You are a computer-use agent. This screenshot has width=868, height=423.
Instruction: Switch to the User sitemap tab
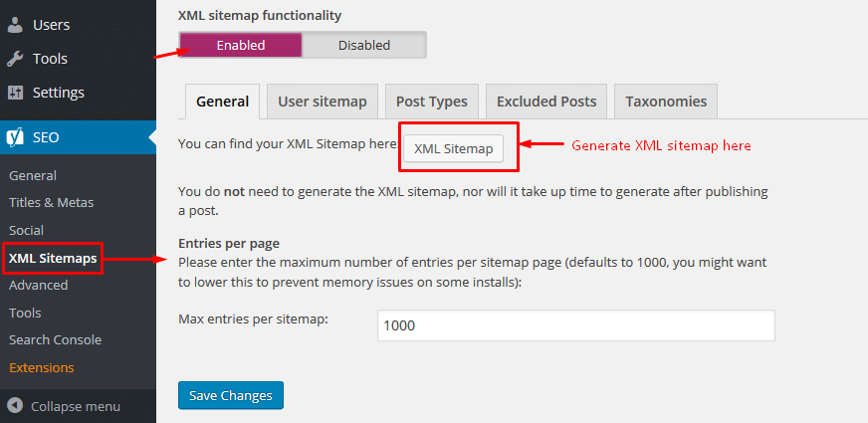click(323, 102)
